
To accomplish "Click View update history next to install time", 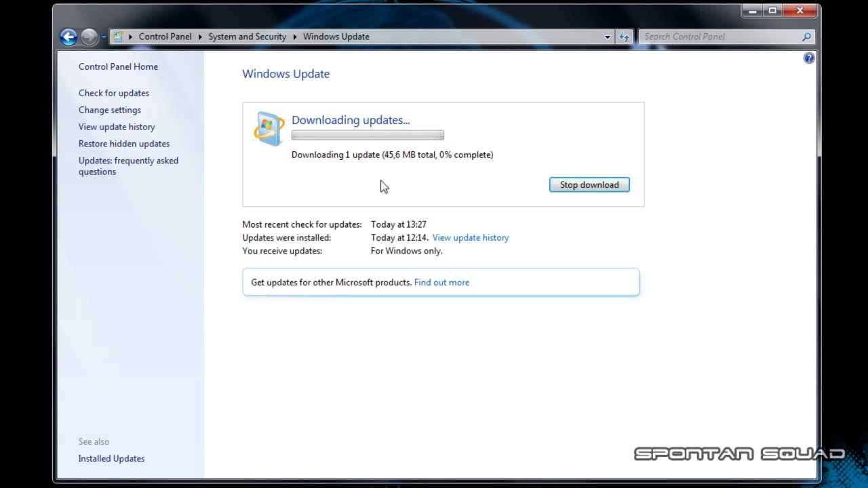I will pyautogui.click(x=471, y=237).
